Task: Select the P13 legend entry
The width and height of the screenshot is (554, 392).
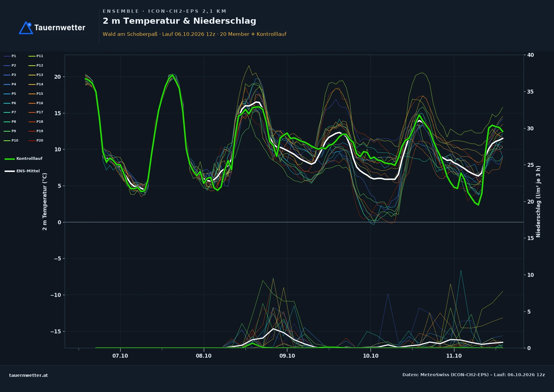Action: tap(36, 75)
